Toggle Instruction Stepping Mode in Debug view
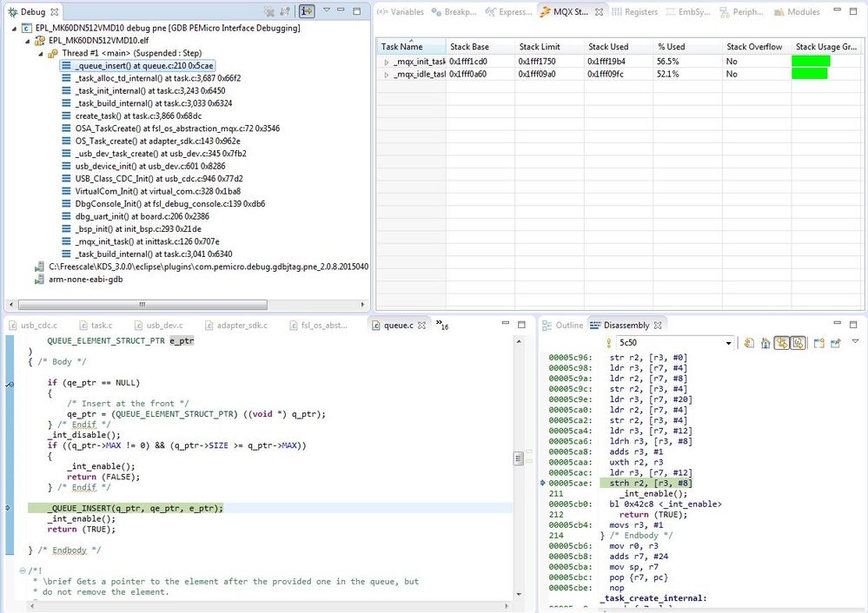 point(307,11)
